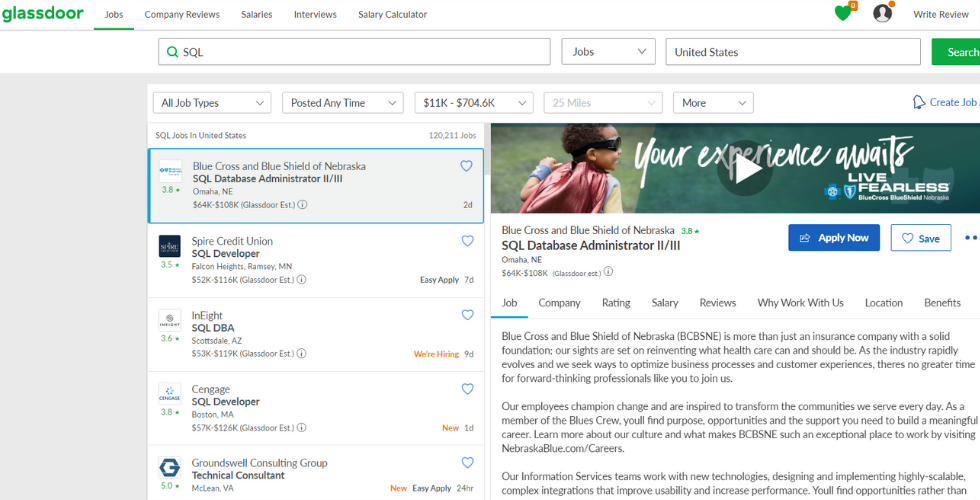Click Blue Cross company name in detail header
The width and height of the screenshot is (980, 500).
(x=588, y=230)
